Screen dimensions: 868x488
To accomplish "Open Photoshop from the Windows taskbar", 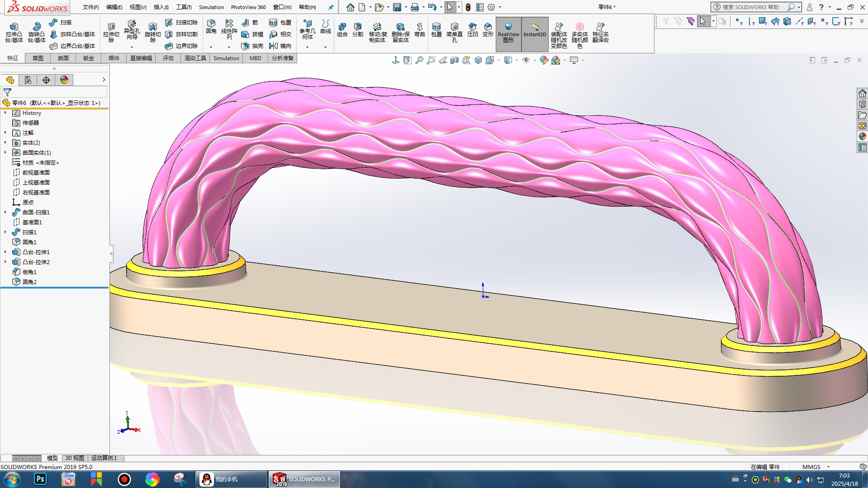I will [40, 479].
